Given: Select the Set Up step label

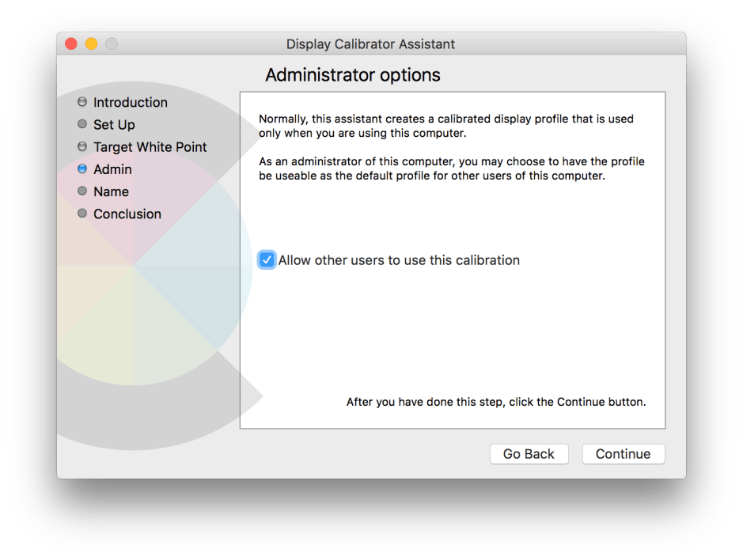Looking at the screenshot, I should pos(114,124).
